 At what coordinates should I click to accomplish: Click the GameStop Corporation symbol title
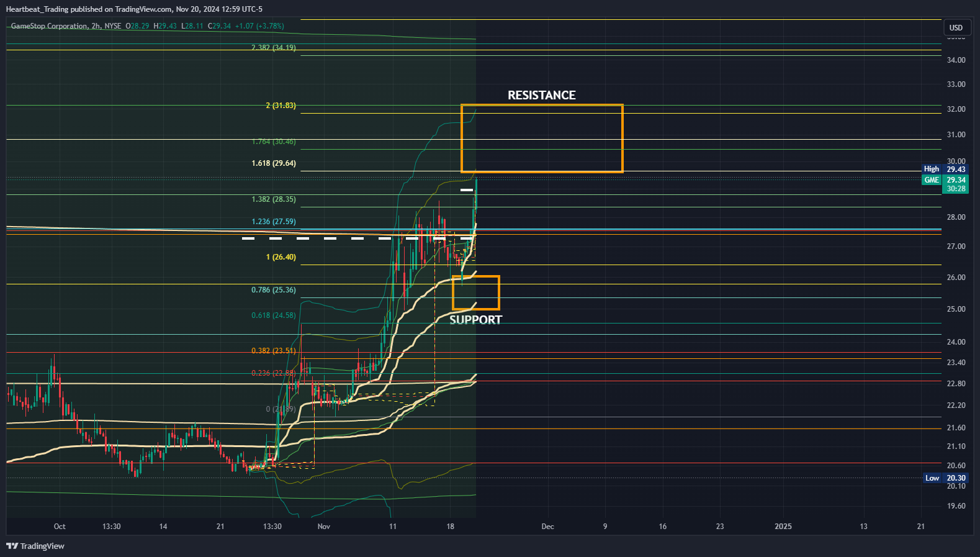tap(50, 26)
